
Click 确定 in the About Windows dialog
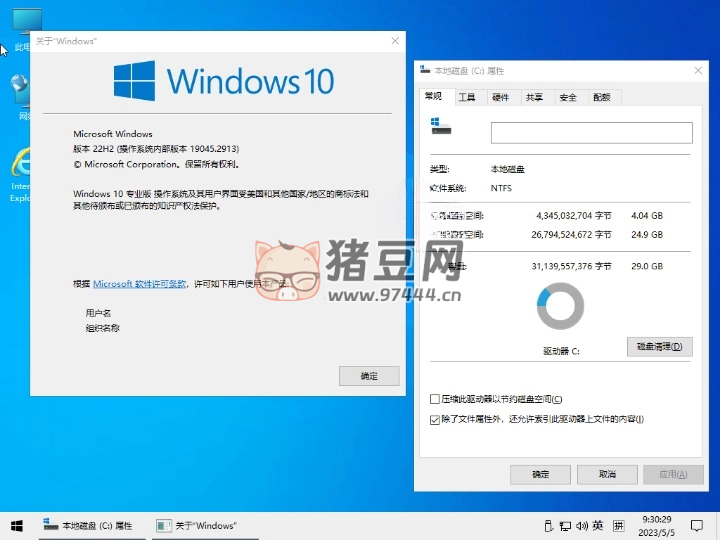pyautogui.click(x=369, y=376)
